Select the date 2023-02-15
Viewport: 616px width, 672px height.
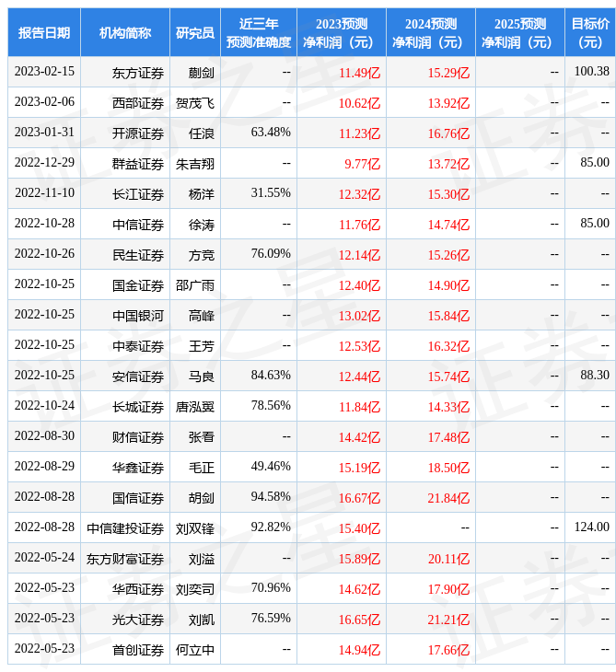44,71
